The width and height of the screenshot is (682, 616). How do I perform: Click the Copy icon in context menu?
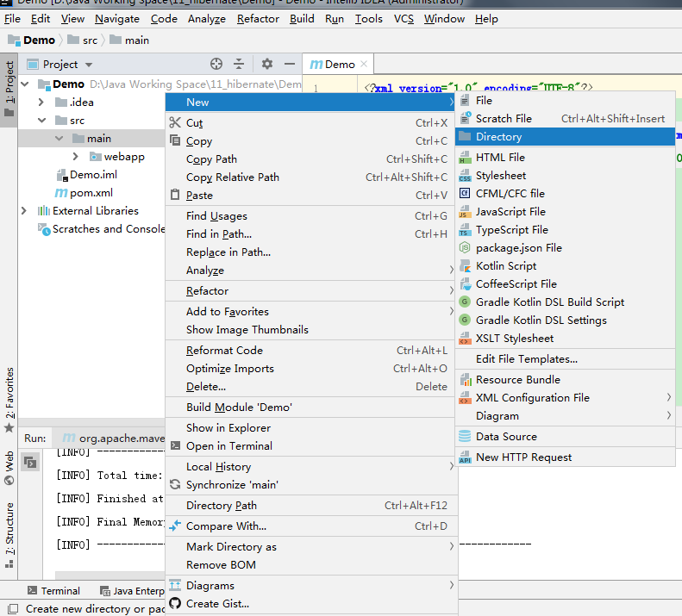[175, 140]
